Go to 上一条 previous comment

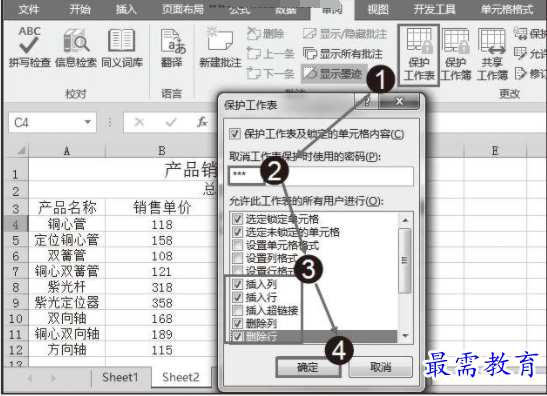coord(270,54)
